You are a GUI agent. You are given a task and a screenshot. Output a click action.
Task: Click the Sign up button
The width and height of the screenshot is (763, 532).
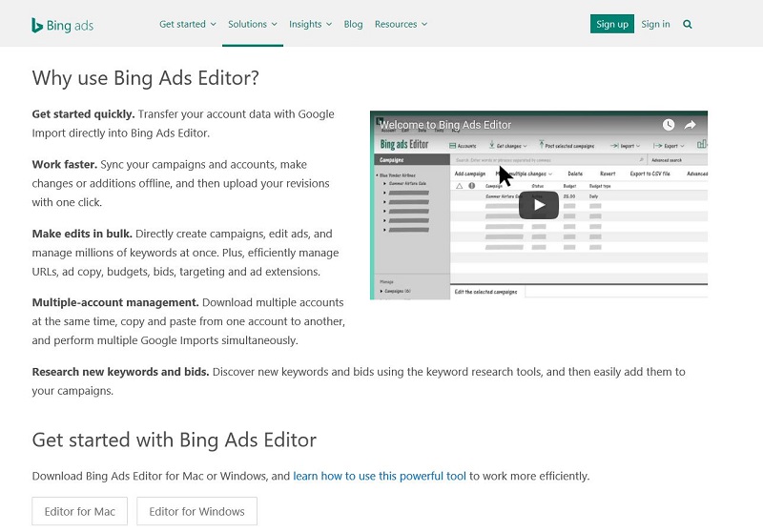(x=612, y=24)
